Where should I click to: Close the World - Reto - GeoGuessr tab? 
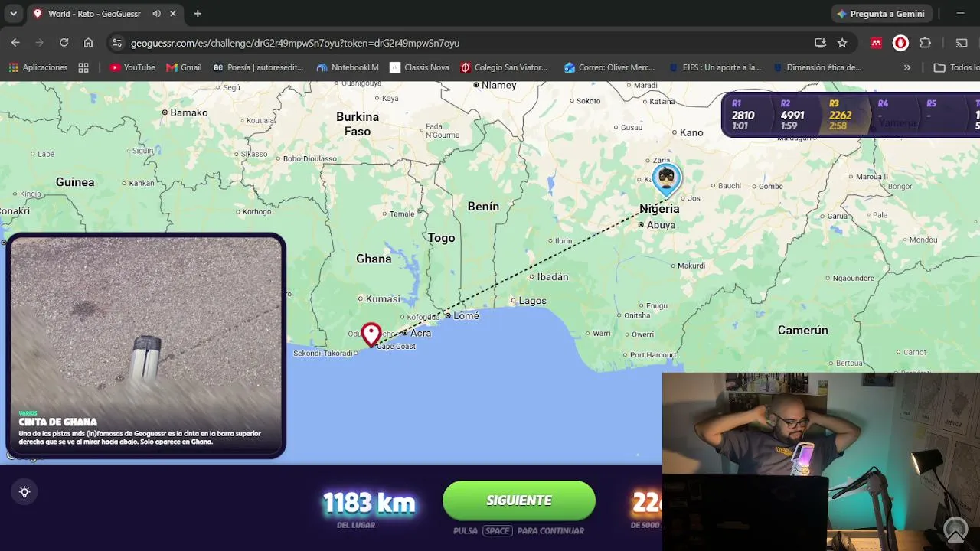pos(173,14)
